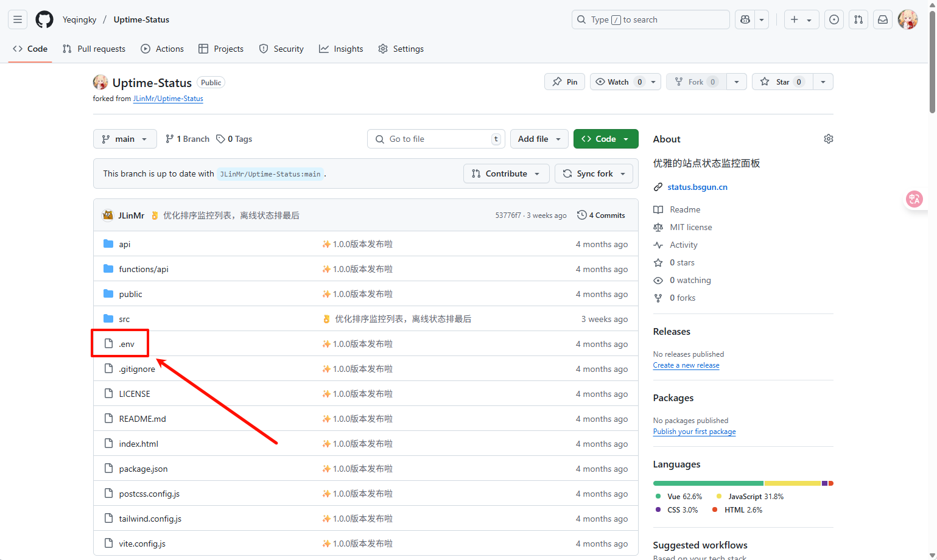
Task: Open the pull requests header icon
Action: pyautogui.click(x=858, y=19)
